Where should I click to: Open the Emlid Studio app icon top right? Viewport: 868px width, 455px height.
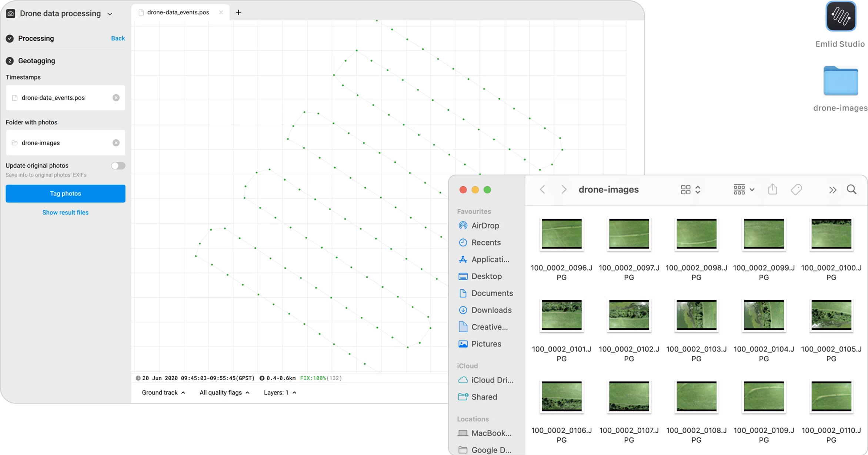pyautogui.click(x=841, y=16)
